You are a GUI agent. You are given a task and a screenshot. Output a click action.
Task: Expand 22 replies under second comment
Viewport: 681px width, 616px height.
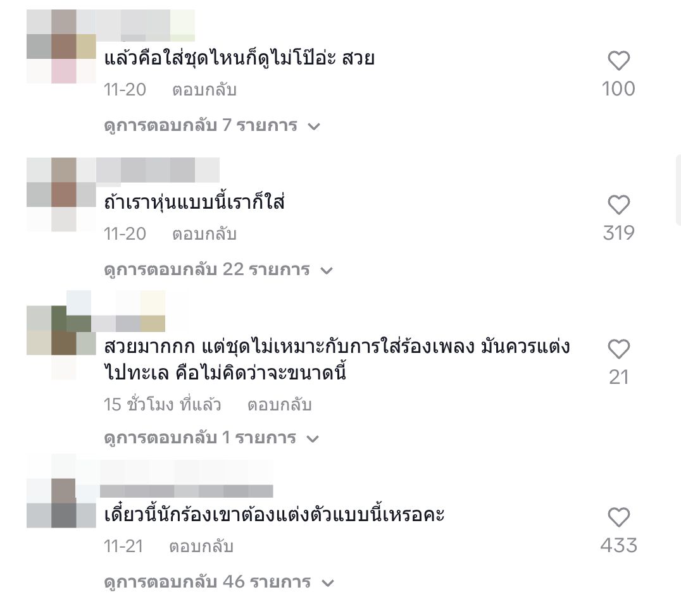218,269
